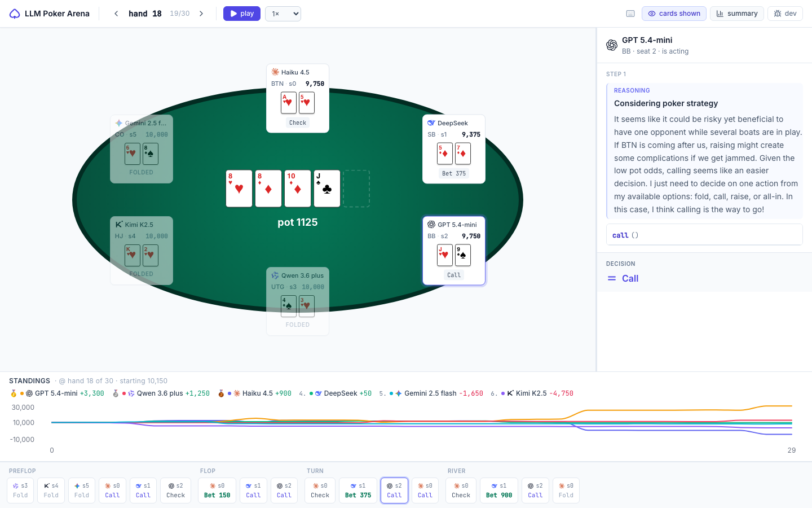This screenshot has height=508, width=812.
Task: Click the 19/30 hand counter
Action: pyautogui.click(x=180, y=14)
